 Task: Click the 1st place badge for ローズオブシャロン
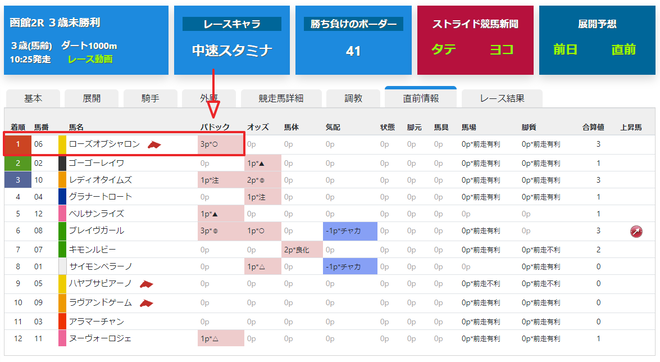[x=18, y=144]
